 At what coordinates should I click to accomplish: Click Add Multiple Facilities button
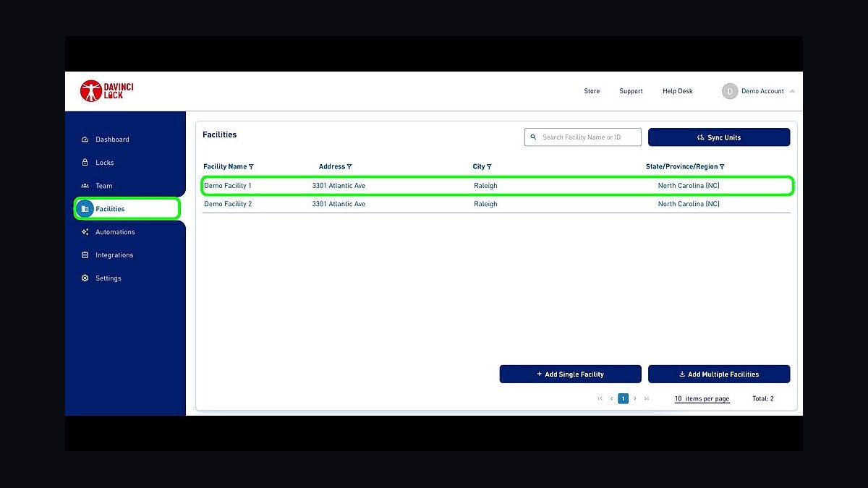(719, 374)
